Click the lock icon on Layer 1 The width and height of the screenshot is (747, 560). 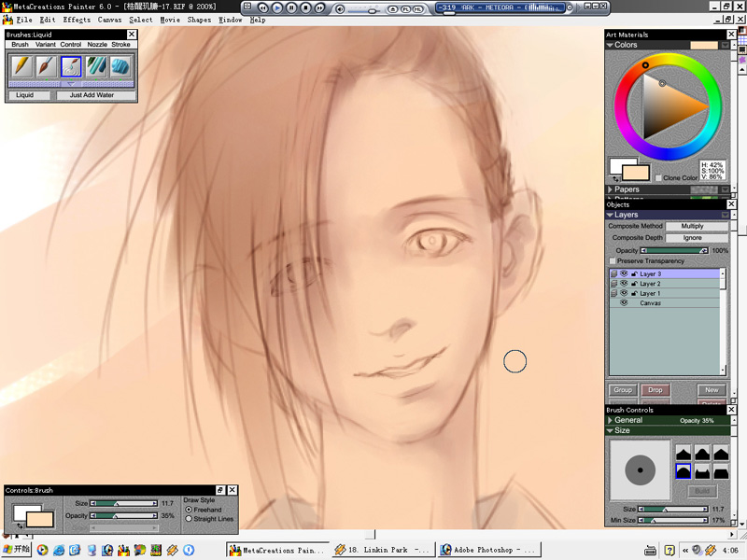634,293
